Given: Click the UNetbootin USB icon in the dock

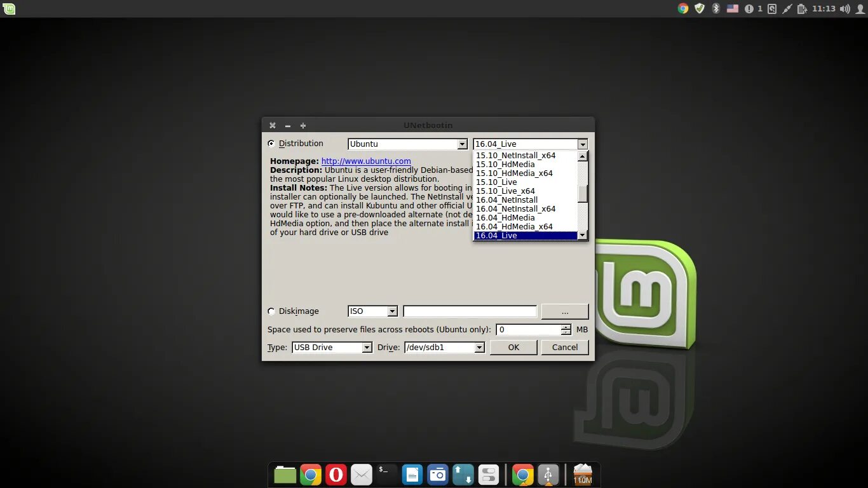Looking at the screenshot, I should click(548, 475).
